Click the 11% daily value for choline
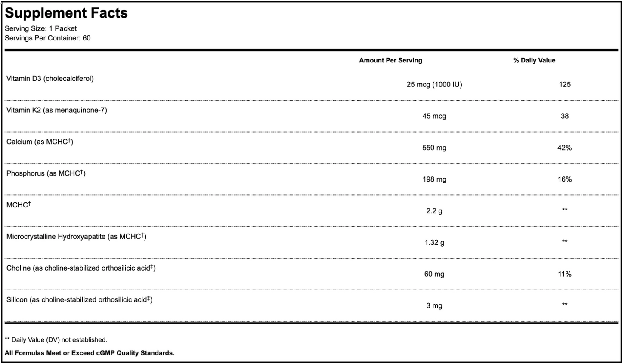The height and width of the screenshot is (364, 622). tap(564, 274)
